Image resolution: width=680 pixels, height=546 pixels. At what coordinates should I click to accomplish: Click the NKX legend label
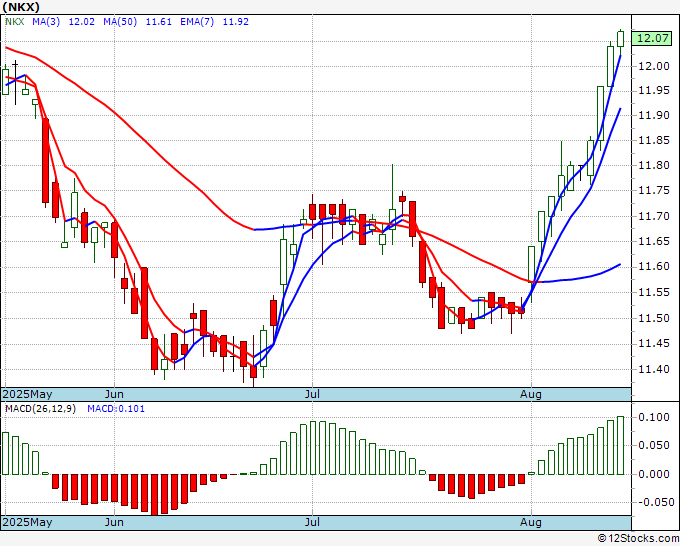tap(15, 22)
